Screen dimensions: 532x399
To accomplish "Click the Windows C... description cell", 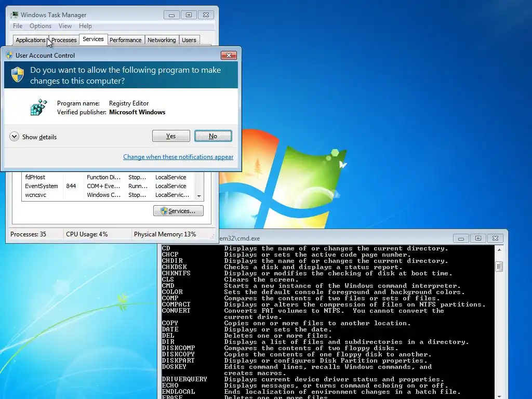I will point(103,195).
